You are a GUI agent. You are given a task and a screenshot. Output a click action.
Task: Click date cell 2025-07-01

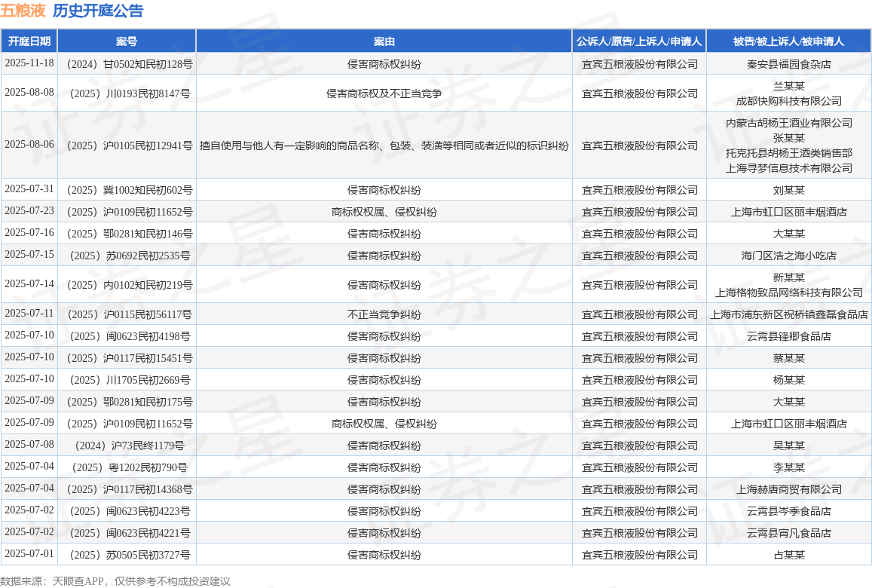[x=29, y=553]
